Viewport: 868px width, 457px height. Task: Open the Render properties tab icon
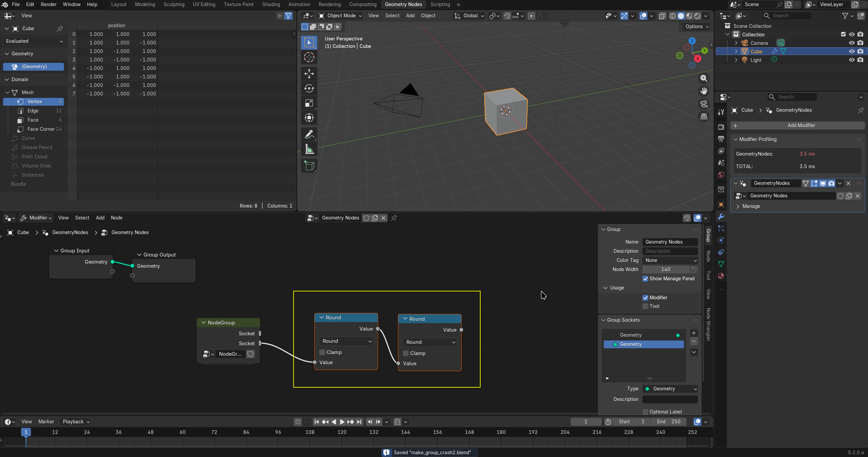[721, 127]
